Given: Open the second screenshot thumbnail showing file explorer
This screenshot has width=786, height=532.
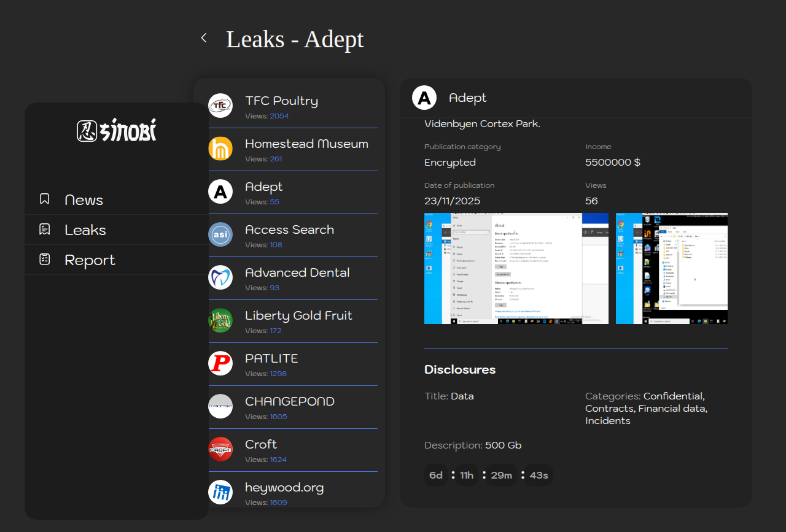Looking at the screenshot, I should click(671, 269).
